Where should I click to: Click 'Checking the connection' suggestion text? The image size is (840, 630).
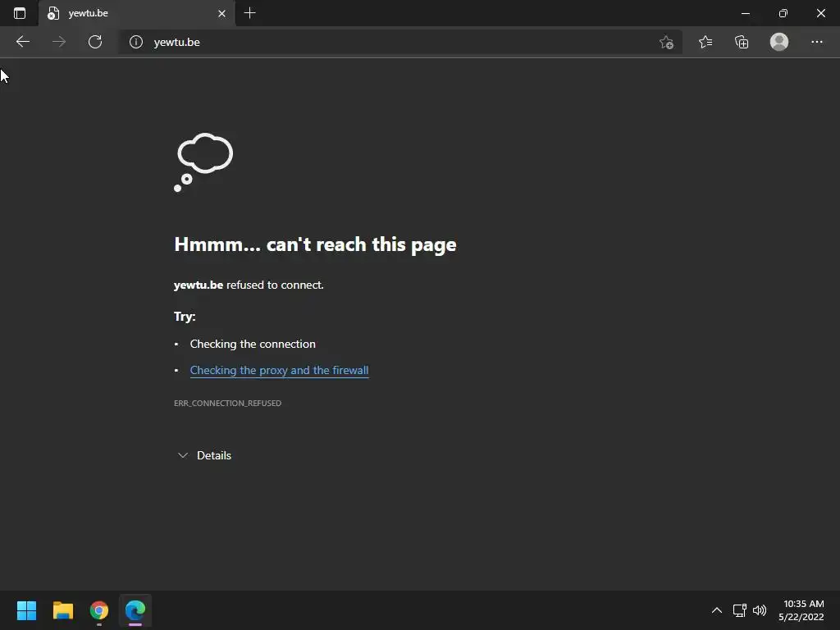253,344
